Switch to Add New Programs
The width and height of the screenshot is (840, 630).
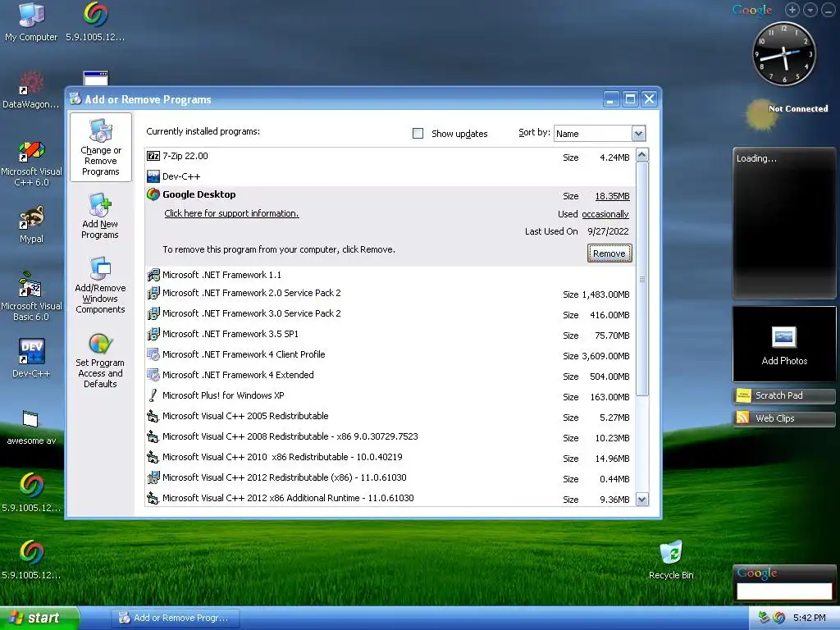(x=100, y=217)
